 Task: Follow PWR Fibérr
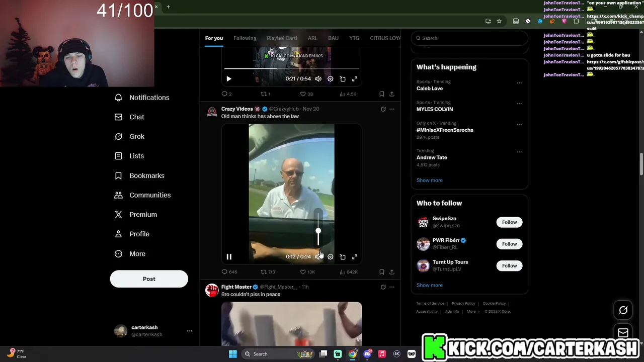(509, 244)
